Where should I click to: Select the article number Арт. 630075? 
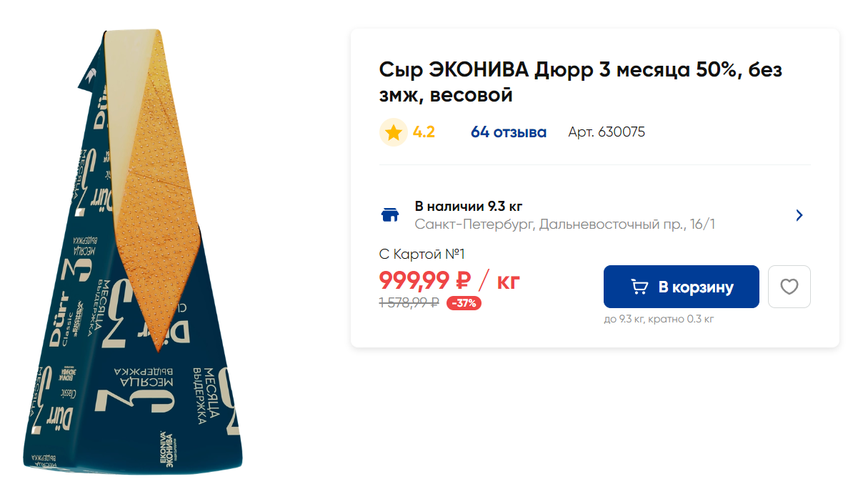pos(607,132)
